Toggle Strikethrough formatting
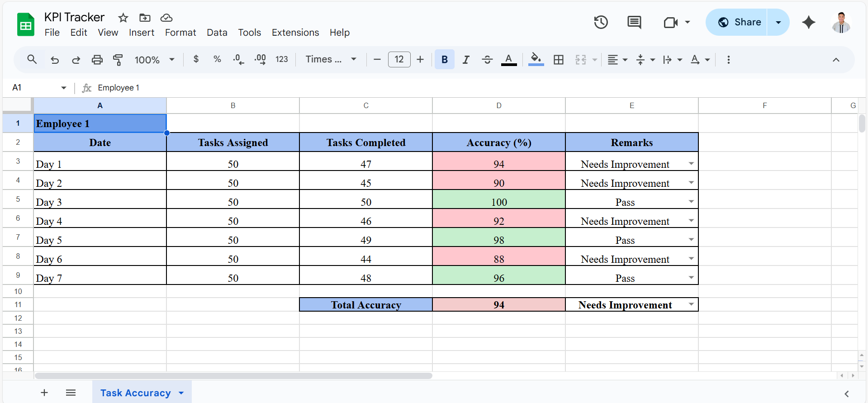 [487, 60]
